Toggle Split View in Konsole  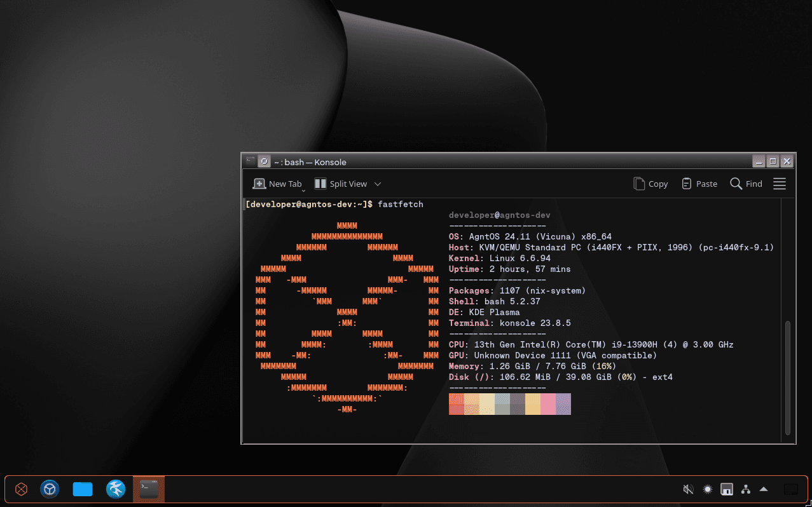tap(341, 184)
